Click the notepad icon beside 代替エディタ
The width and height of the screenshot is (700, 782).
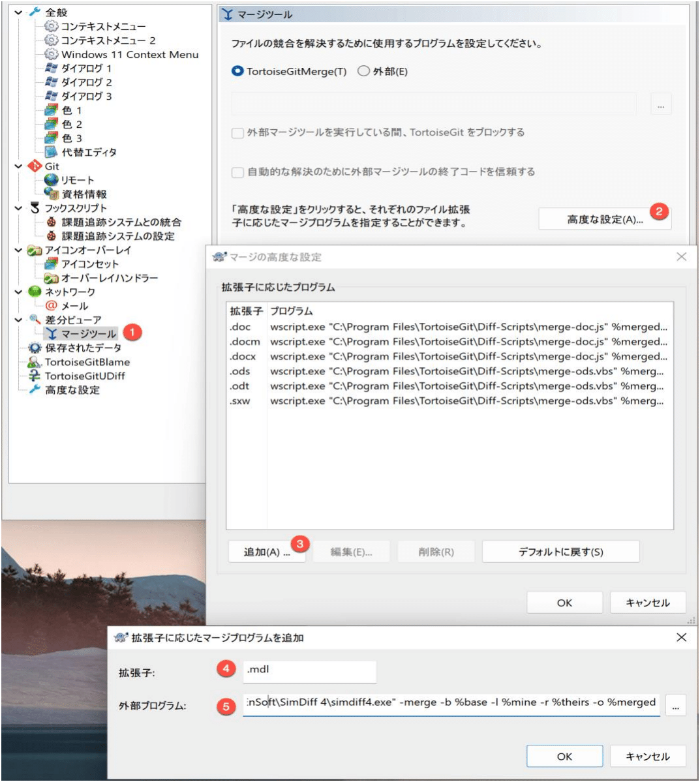click(51, 151)
